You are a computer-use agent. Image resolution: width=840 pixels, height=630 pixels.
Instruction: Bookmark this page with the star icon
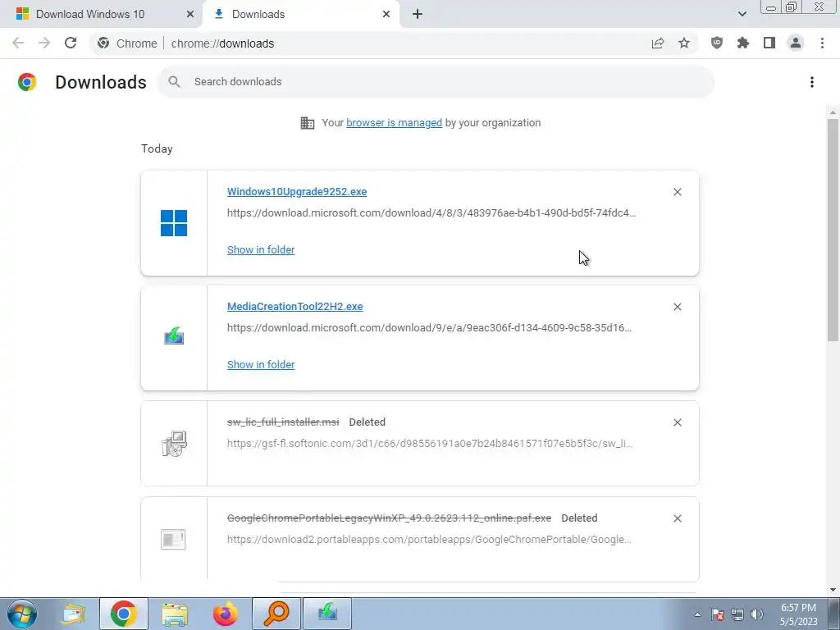[684, 43]
